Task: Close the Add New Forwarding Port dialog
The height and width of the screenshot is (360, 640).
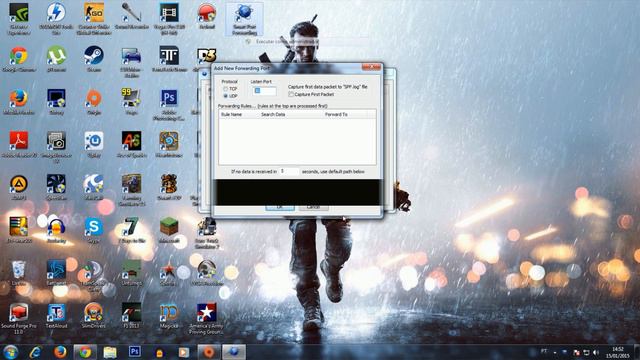Action: (371, 67)
